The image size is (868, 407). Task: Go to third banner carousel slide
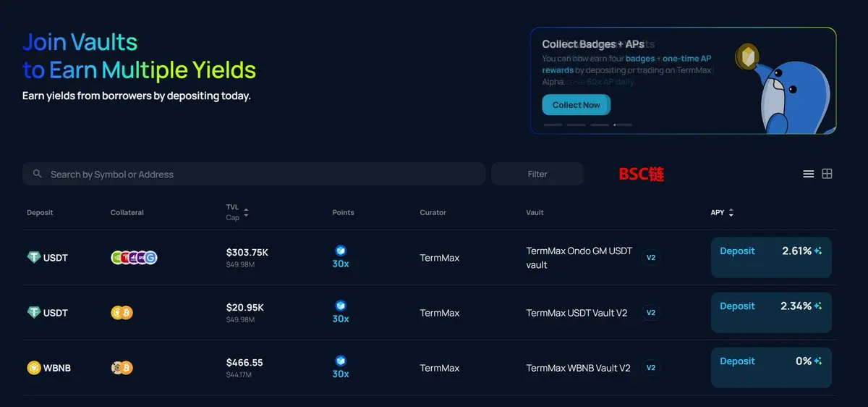click(x=600, y=125)
